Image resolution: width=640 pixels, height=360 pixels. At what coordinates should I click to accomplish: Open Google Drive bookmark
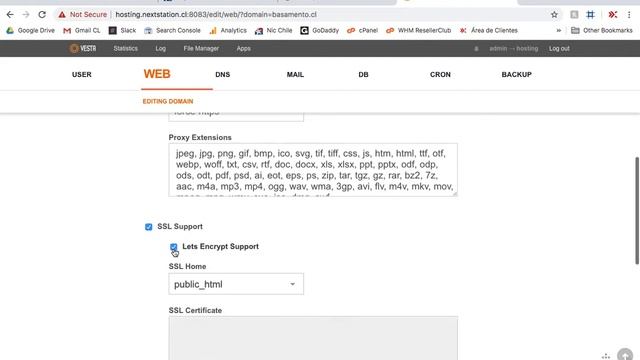click(31, 30)
